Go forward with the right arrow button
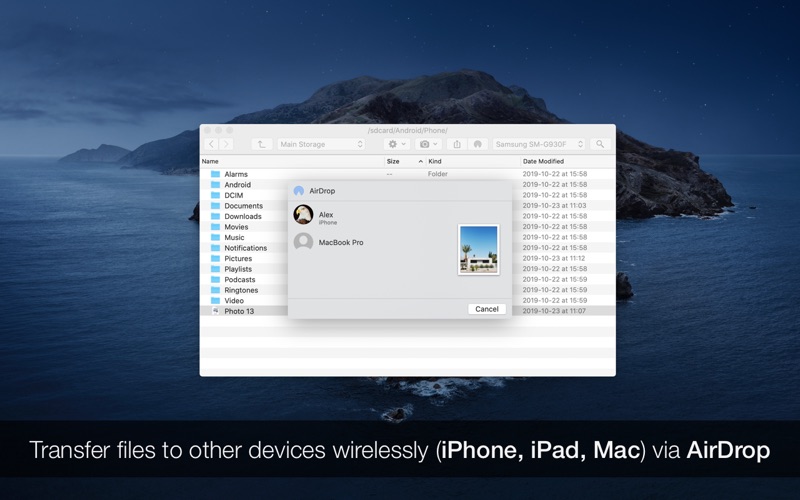The image size is (800, 500). point(227,144)
